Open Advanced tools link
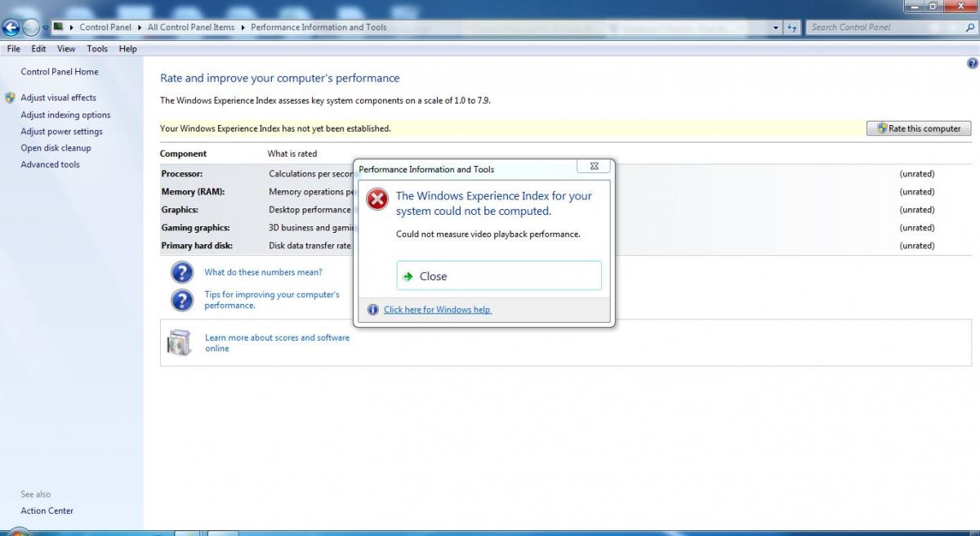 click(x=50, y=164)
